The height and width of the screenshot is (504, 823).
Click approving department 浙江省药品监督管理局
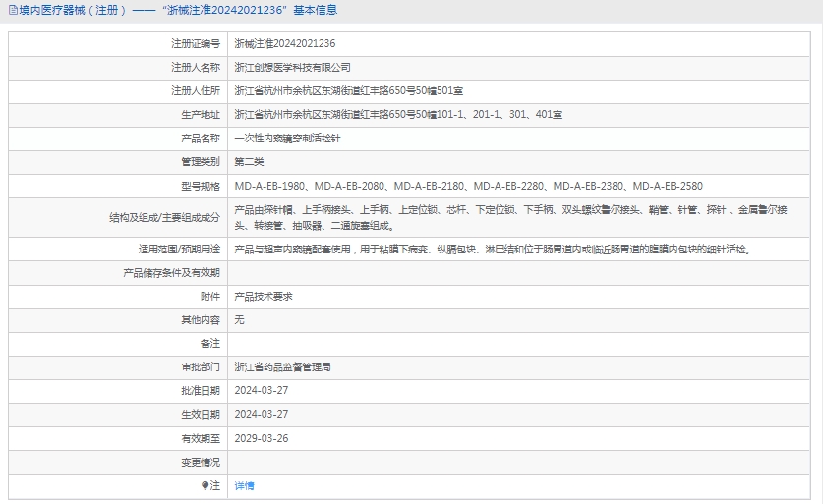point(282,366)
